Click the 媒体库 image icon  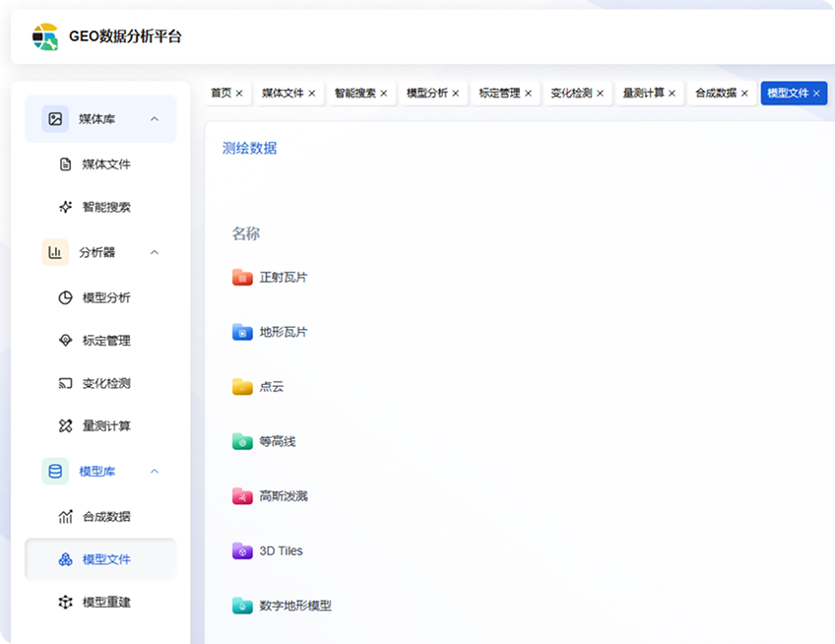click(55, 119)
